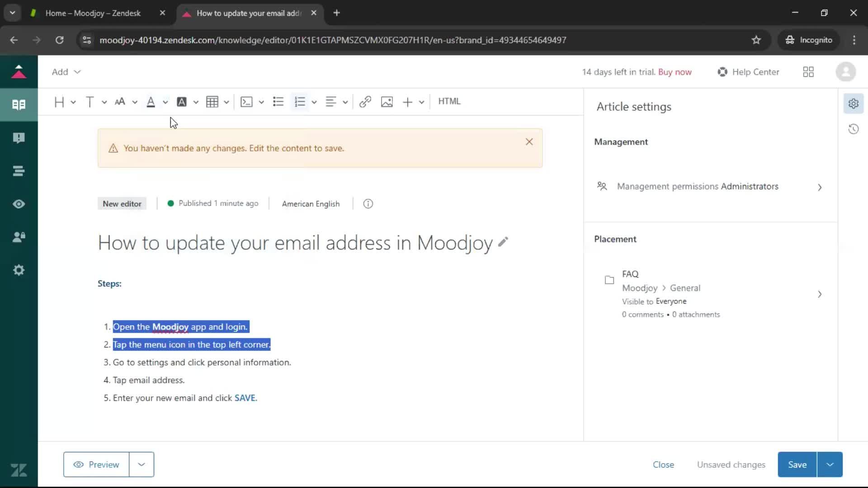
Task: Insert a table from the toolbar
Action: (212, 102)
